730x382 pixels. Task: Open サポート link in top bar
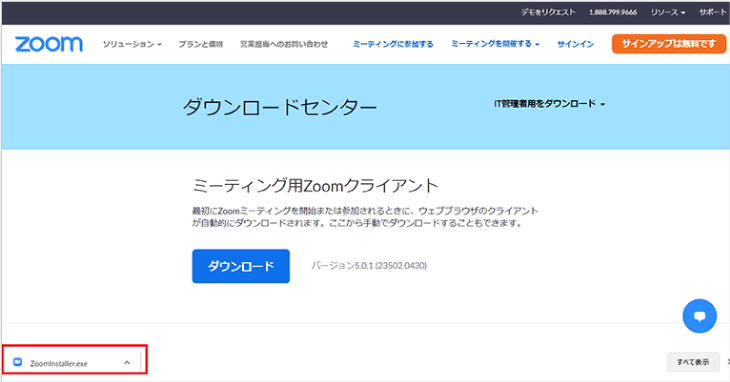pyautogui.click(x=713, y=13)
